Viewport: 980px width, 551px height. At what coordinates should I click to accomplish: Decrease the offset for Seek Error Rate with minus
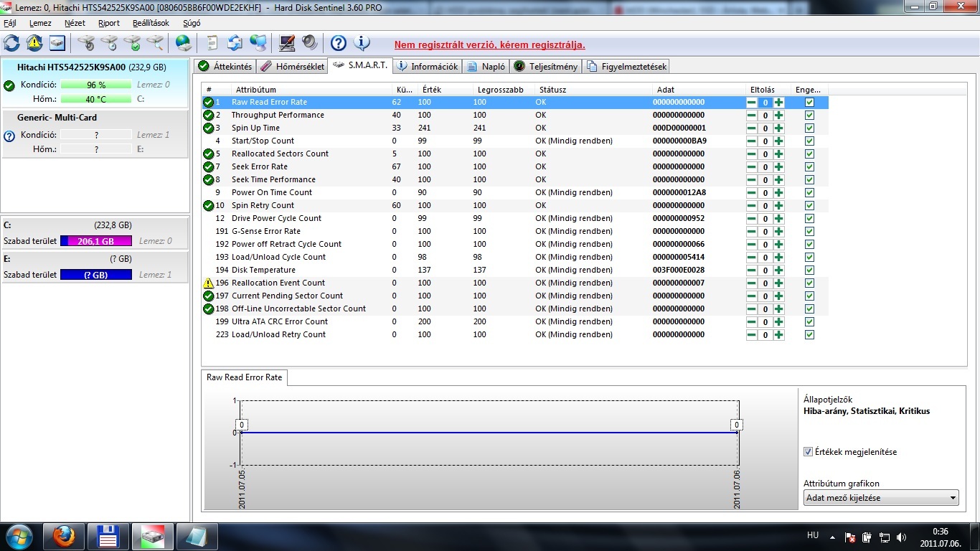tap(751, 167)
